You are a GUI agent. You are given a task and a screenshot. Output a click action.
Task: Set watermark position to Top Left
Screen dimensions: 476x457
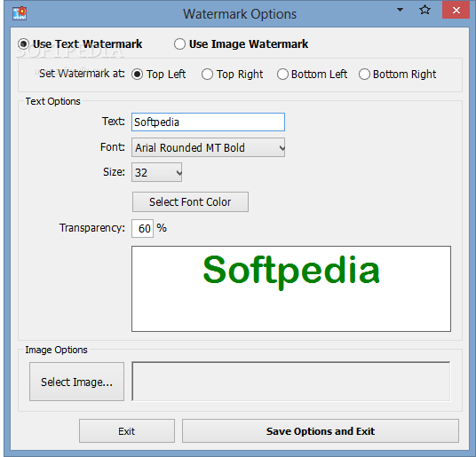tap(158, 75)
